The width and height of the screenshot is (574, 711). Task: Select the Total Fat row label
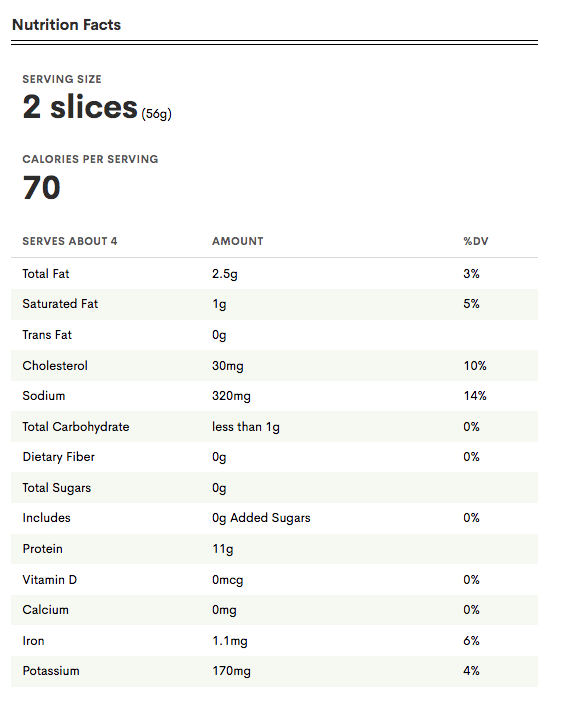coord(46,274)
